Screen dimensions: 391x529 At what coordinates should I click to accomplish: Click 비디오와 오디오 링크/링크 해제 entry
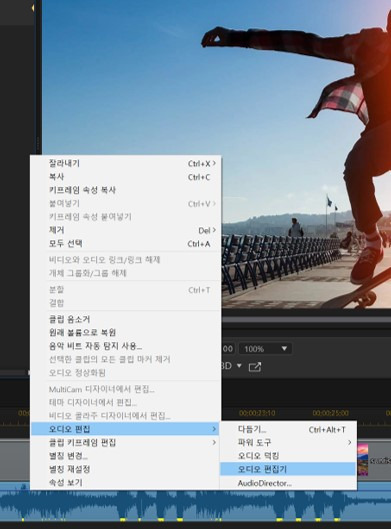coord(125,260)
